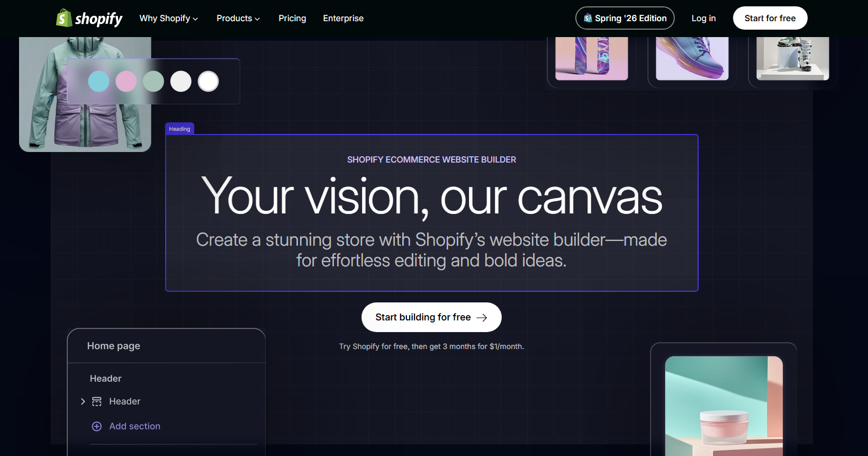
Task: Click the snowboard product thumbnail
Action: tap(592, 58)
